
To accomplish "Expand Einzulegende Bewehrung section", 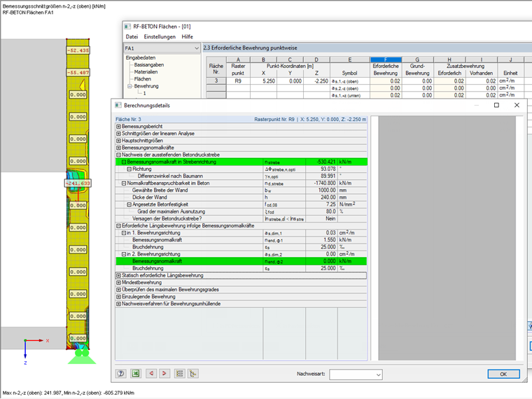I will tap(118, 297).
